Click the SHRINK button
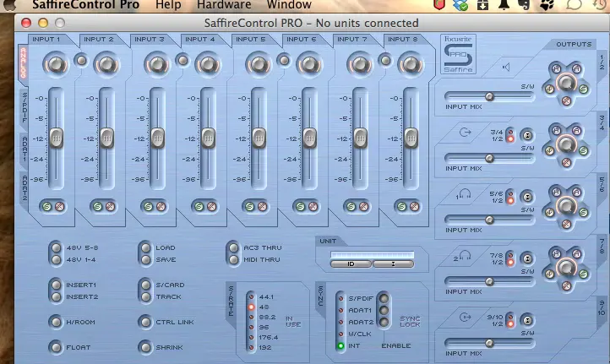Viewport: 610px width, 364px height. 146,347
